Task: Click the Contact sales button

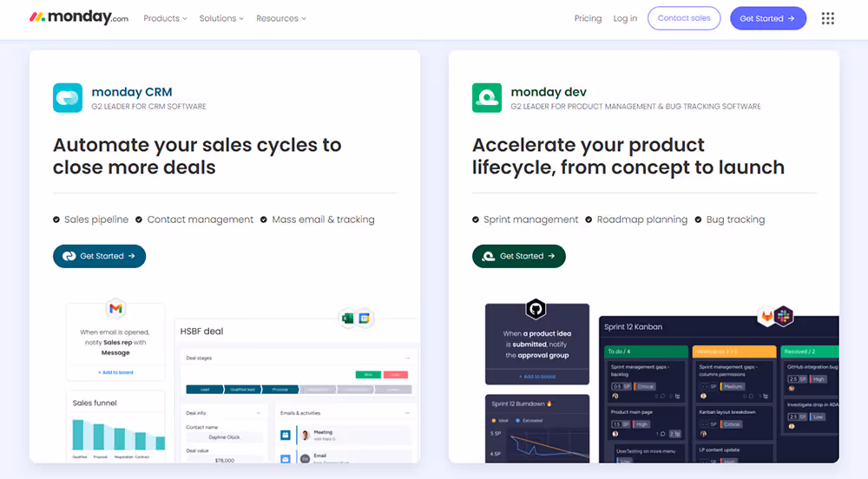Action: pos(684,18)
